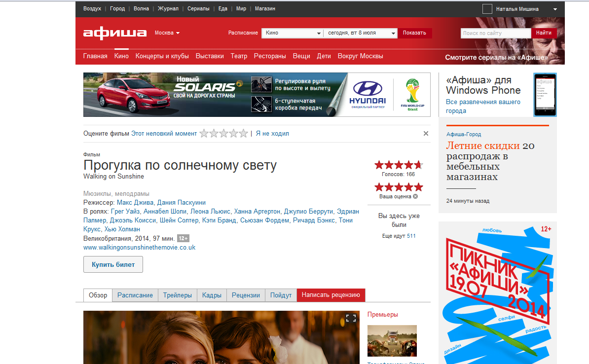Open the Летние скидки article headline
589x364 pixels.
coord(490,161)
